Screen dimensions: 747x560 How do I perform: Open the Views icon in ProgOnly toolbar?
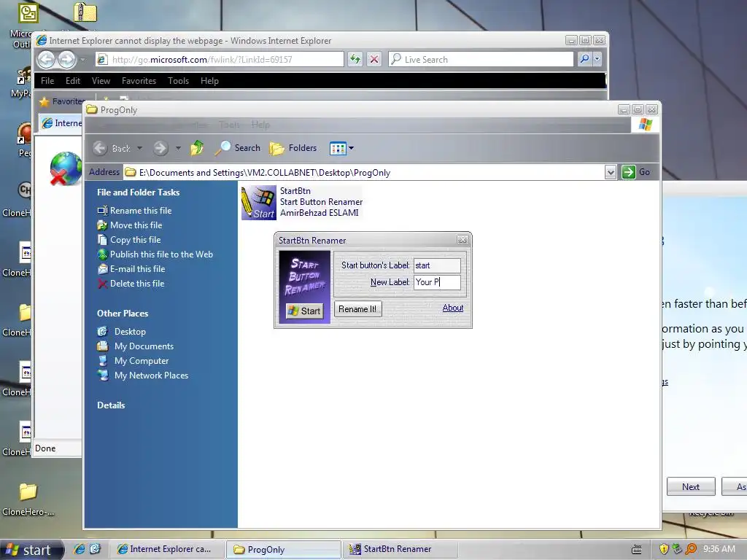338,149
